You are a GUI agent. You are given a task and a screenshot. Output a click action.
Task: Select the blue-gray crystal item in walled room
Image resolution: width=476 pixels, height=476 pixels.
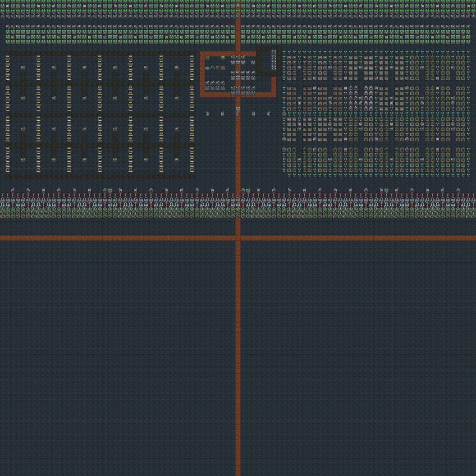[207, 68]
